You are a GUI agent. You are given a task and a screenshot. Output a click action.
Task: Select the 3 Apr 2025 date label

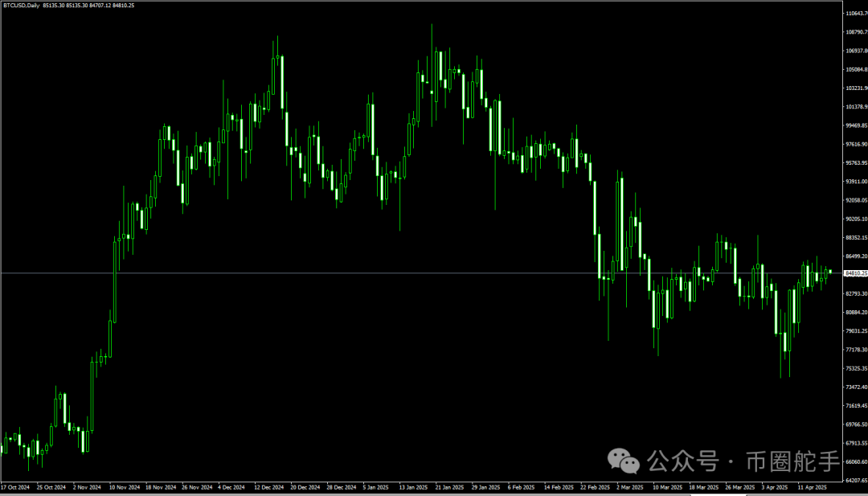pos(774,488)
